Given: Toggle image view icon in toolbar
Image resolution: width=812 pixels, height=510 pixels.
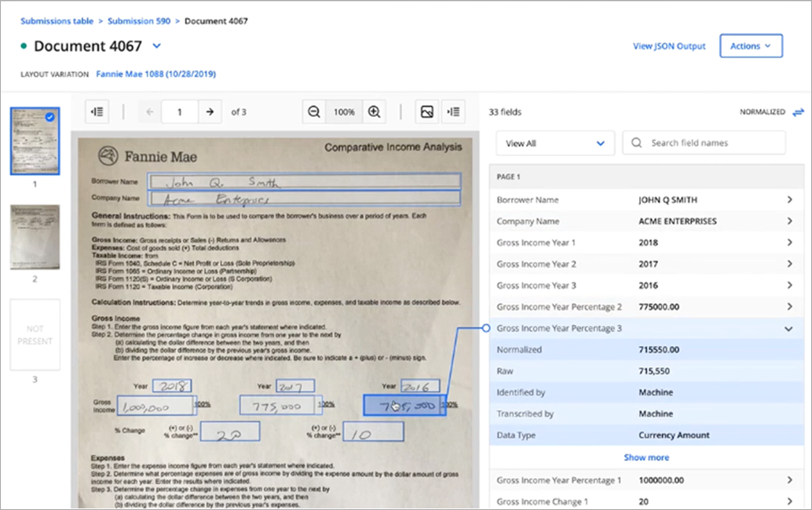Looking at the screenshot, I should [x=427, y=111].
